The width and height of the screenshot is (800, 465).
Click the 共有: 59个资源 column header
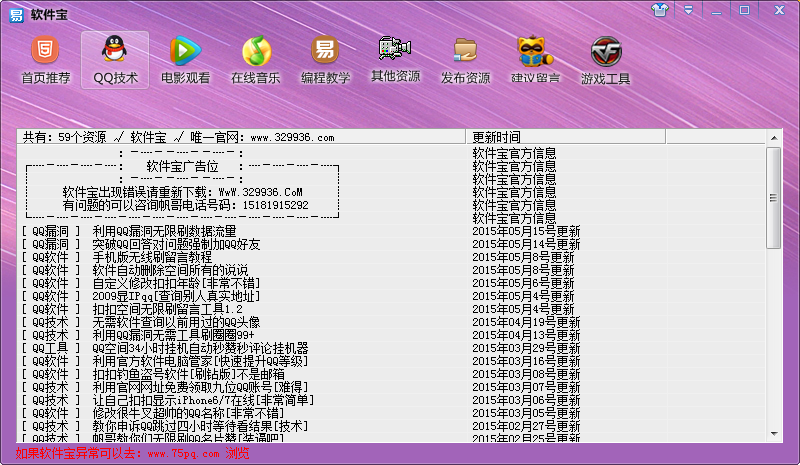tap(241, 137)
